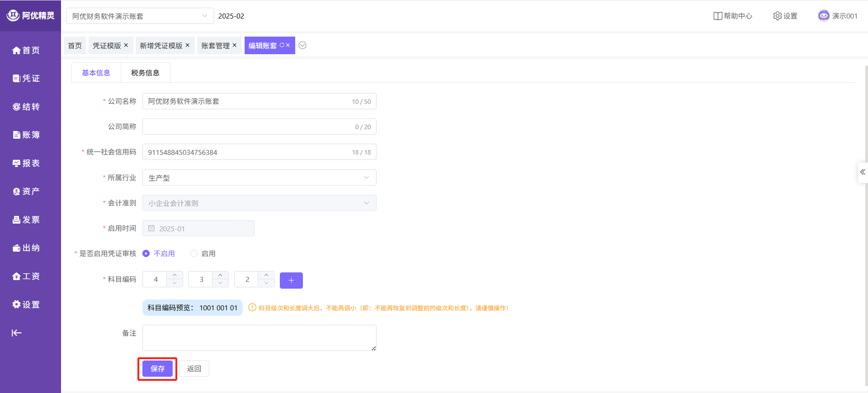Image resolution: width=868 pixels, height=393 pixels.
Task: Open the 报表 reports sidebar icon
Action: click(16, 164)
